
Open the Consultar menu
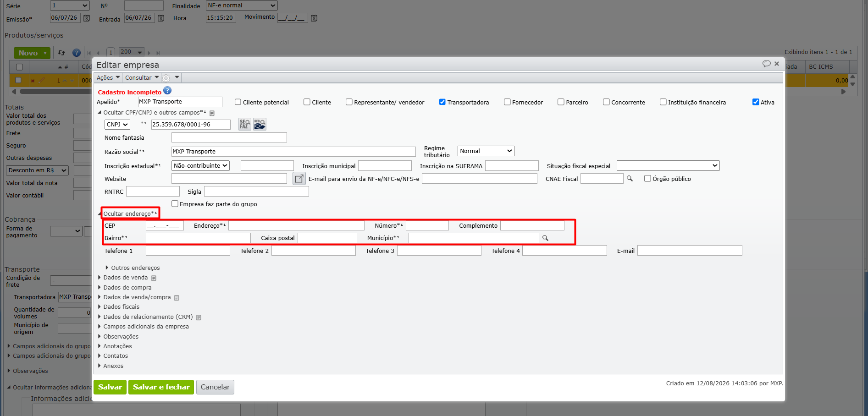pyautogui.click(x=142, y=78)
